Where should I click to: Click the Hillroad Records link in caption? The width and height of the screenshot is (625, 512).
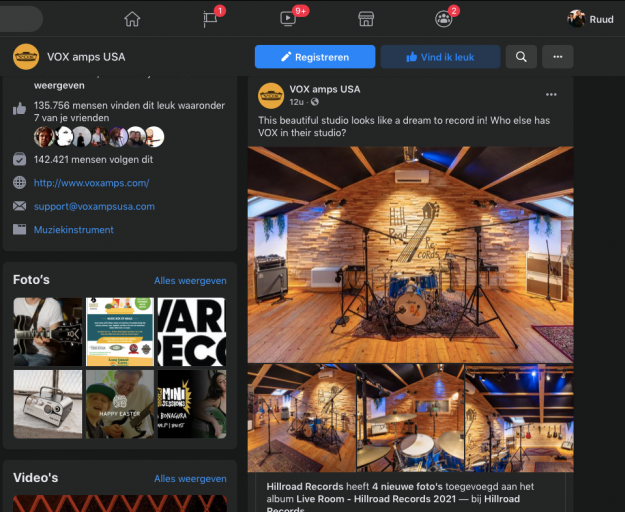305,486
